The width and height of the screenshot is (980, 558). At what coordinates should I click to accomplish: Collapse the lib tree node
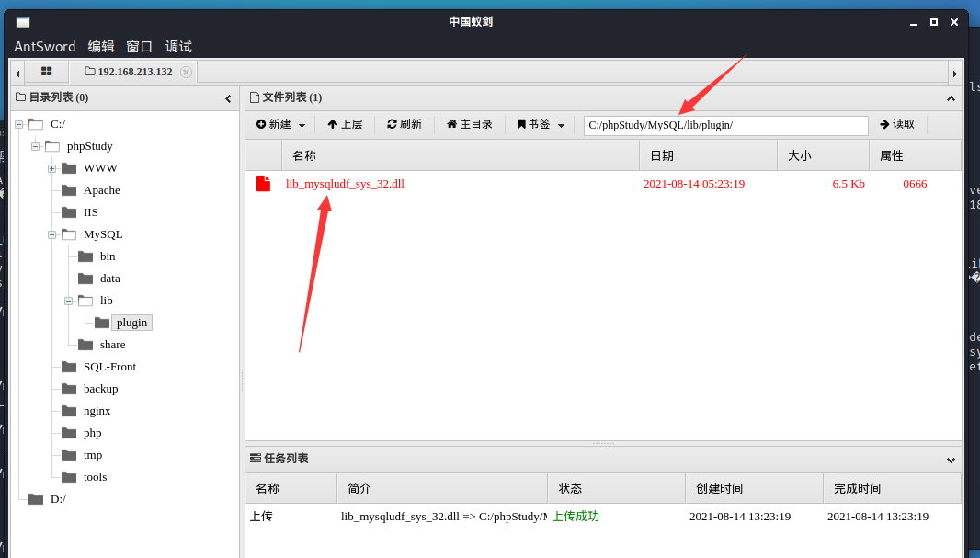point(68,301)
